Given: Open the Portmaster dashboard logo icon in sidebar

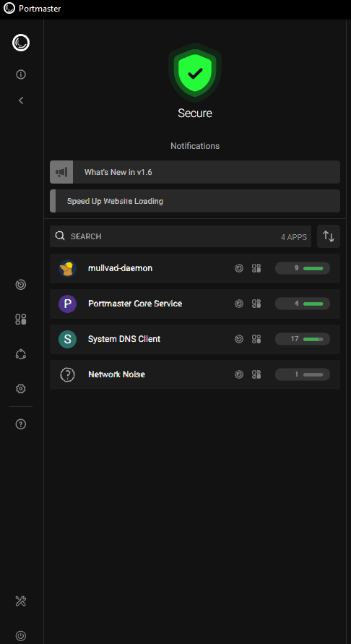Looking at the screenshot, I should [x=21, y=43].
